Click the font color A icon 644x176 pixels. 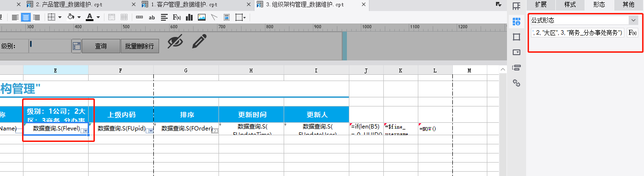pyautogui.click(x=90, y=17)
